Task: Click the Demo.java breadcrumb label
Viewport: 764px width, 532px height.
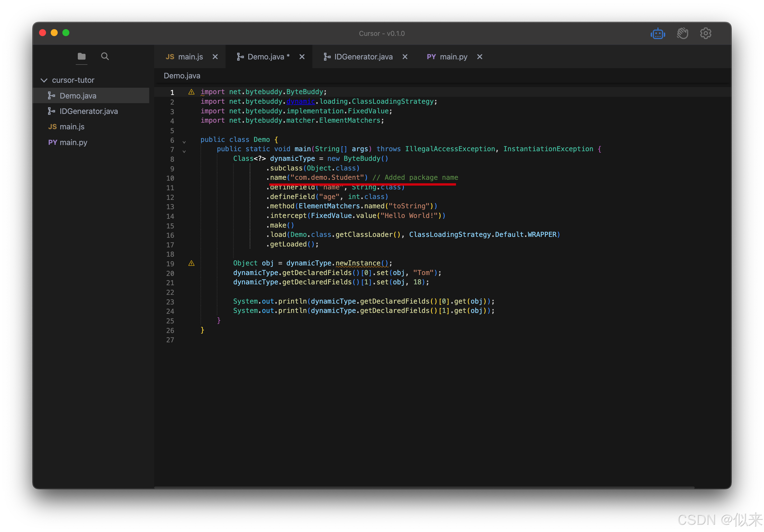Action: (182, 76)
